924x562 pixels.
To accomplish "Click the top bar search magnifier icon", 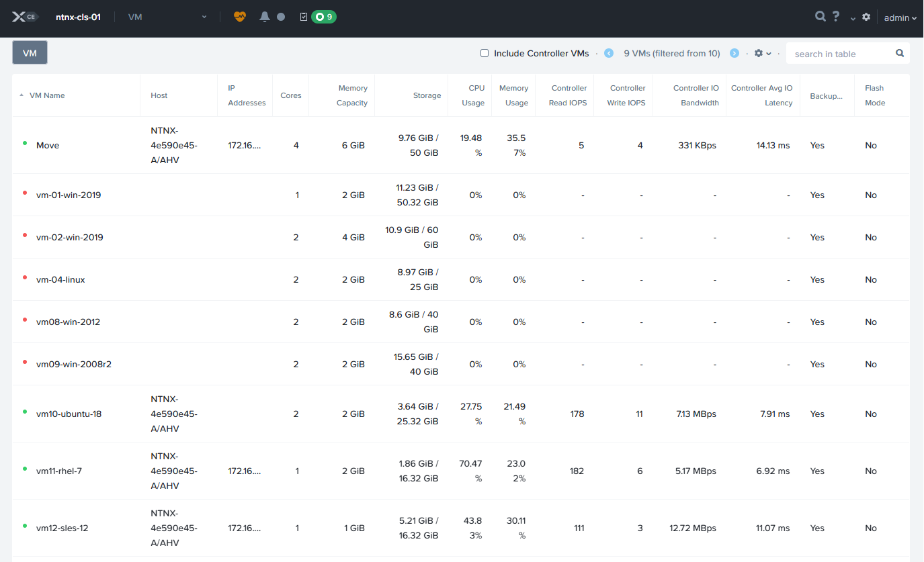I will pyautogui.click(x=820, y=17).
